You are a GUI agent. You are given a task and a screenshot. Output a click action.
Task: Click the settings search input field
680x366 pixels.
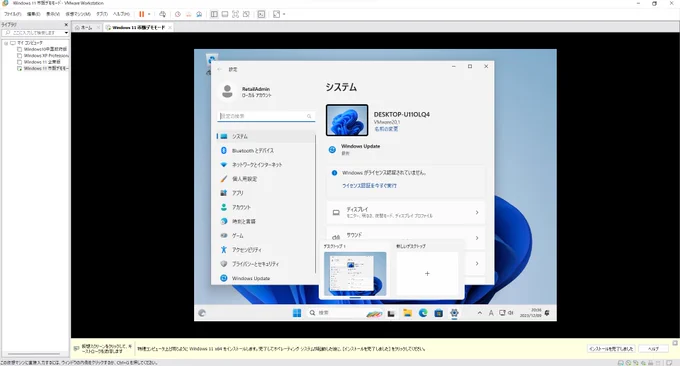click(x=266, y=116)
